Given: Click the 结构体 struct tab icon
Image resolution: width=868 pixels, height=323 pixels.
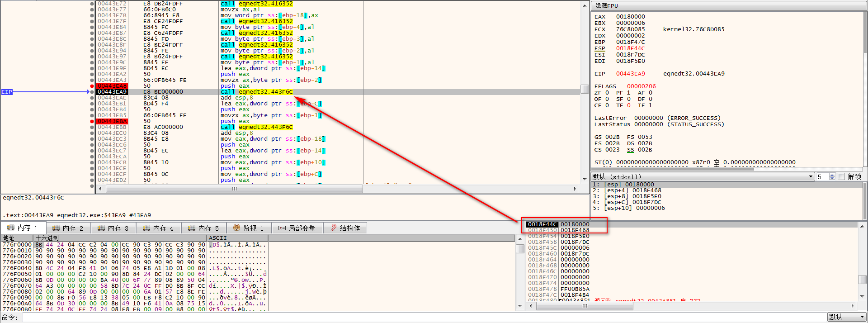Looking at the screenshot, I should [334, 228].
